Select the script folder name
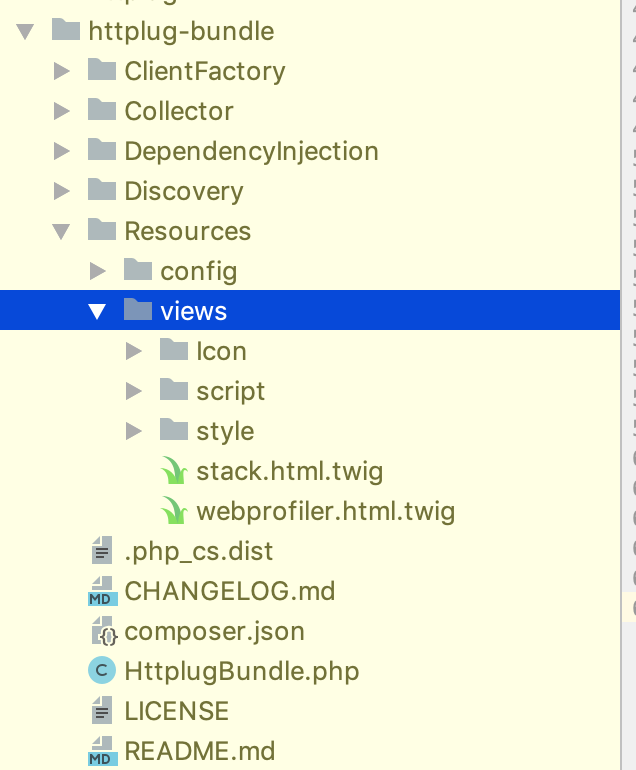Image resolution: width=636 pixels, height=770 pixels. [x=230, y=392]
